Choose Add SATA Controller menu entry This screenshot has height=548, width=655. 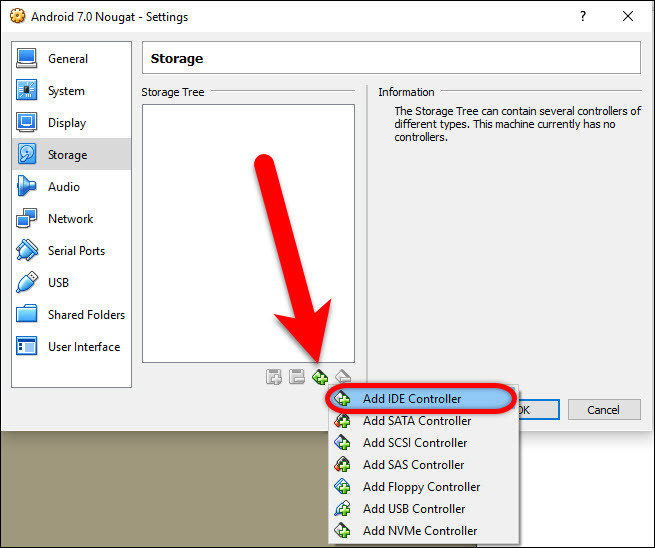point(424,421)
